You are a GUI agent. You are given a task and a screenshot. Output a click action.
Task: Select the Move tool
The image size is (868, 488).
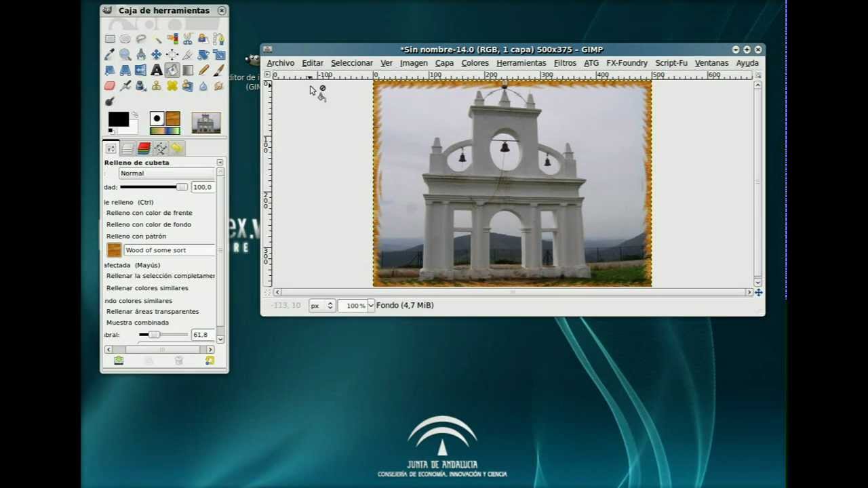click(157, 54)
